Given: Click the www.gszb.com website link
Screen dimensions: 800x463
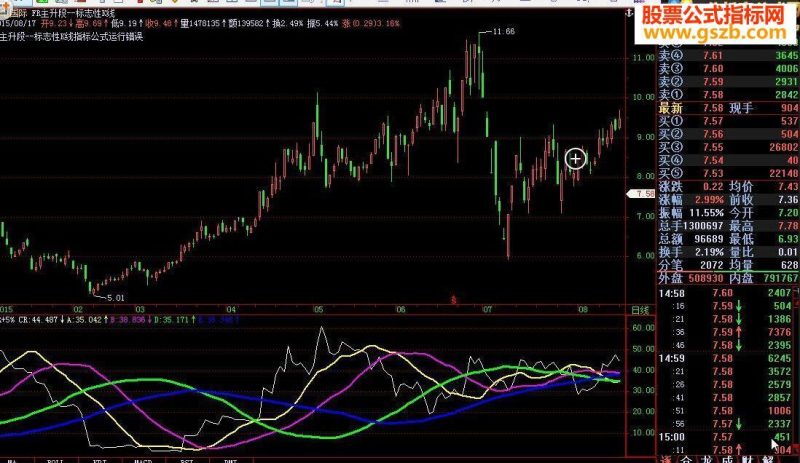Looking at the screenshot, I should [715, 33].
